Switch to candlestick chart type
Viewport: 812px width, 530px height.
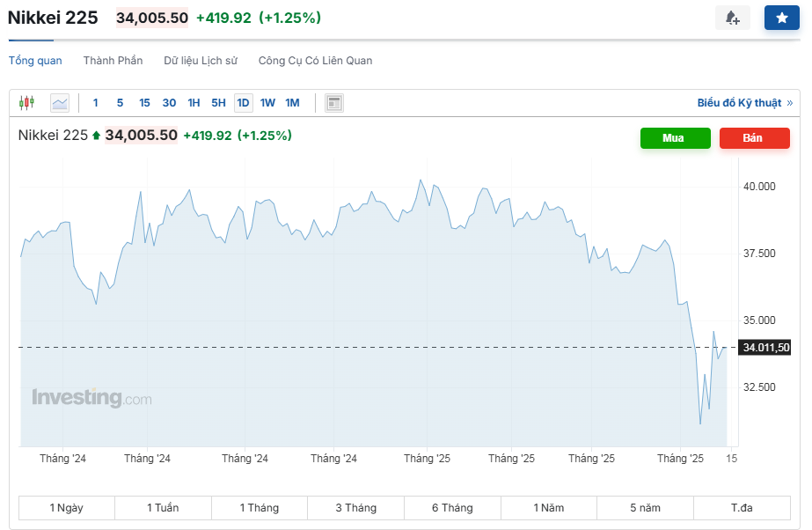26,103
